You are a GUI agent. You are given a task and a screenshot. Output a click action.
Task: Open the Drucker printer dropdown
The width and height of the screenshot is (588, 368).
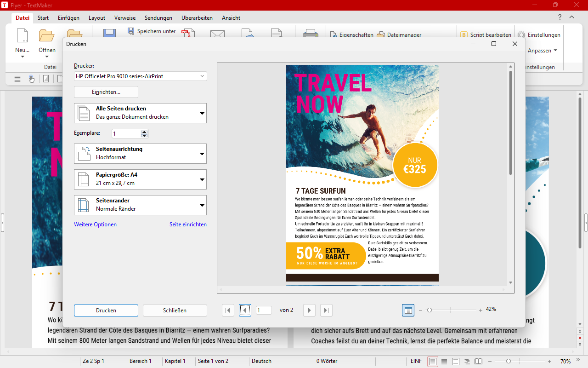pos(141,76)
